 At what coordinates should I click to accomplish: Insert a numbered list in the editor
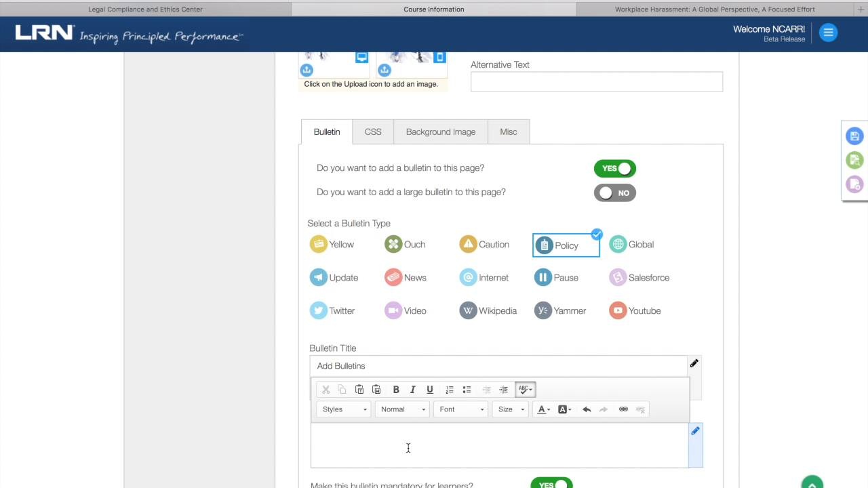click(450, 389)
